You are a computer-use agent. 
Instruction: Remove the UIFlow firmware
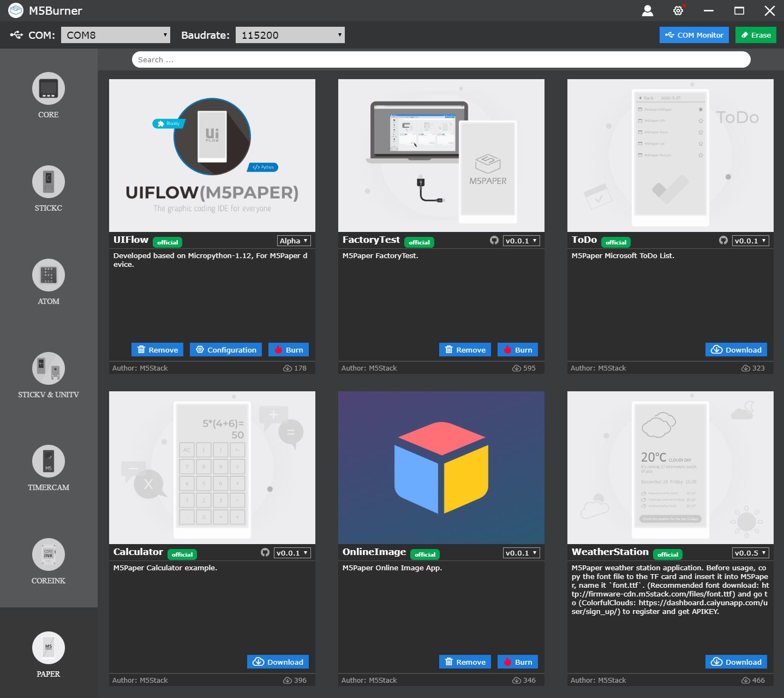pos(157,350)
